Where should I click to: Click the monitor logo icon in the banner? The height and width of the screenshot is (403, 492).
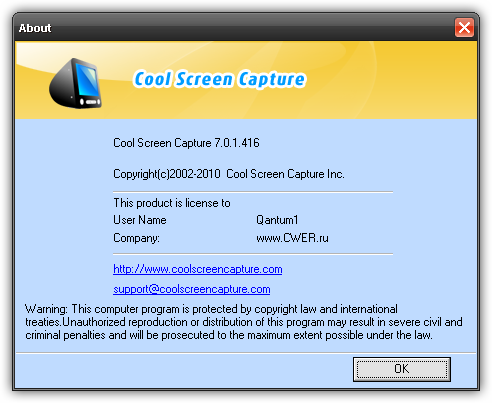point(75,83)
